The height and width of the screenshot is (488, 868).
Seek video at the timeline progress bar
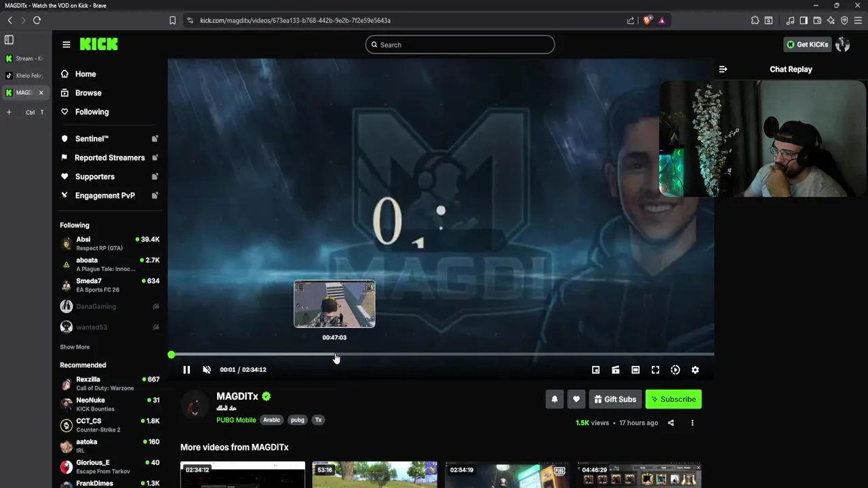point(441,354)
